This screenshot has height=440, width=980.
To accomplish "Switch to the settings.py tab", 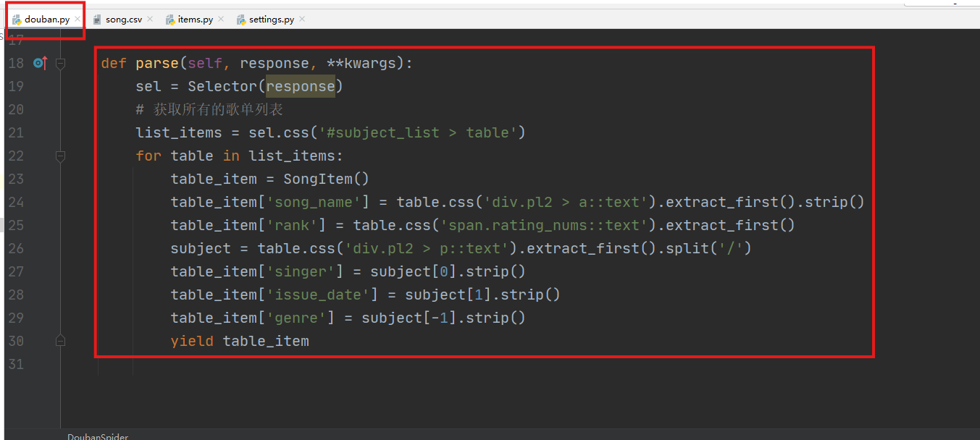I will pyautogui.click(x=271, y=20).
